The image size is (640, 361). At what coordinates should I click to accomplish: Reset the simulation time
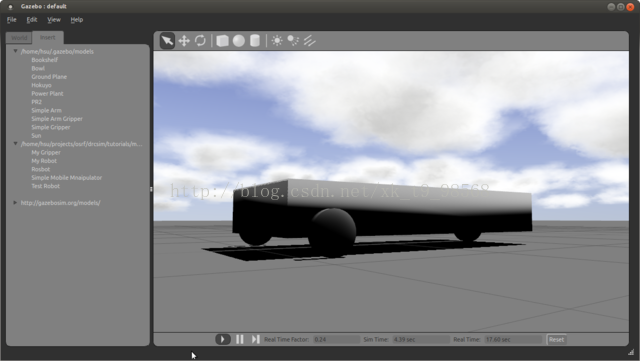[x=556, y=339]
